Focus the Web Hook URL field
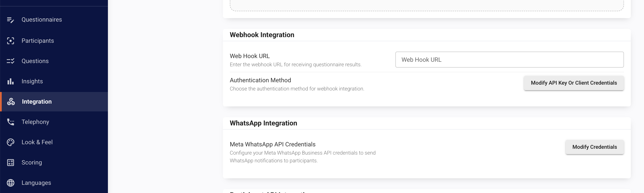This screenshot has height=193, width=644. (510, 60)
